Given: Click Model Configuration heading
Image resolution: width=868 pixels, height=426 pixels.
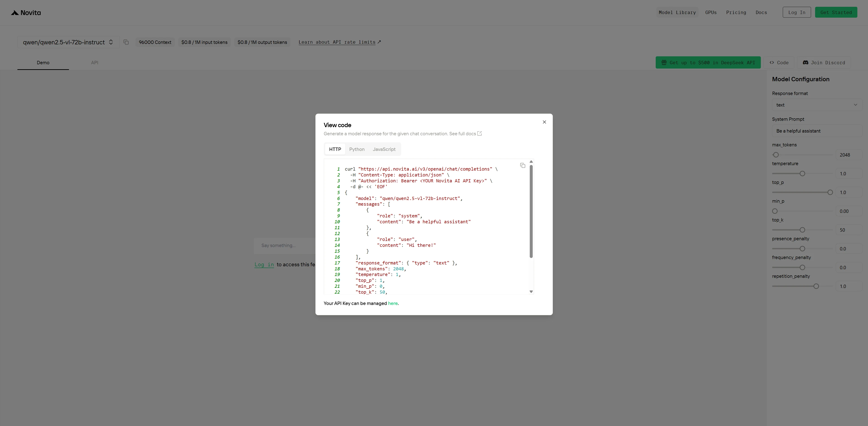Looking at the screenshot, I should pyautogui.click(x=801, y=79).
